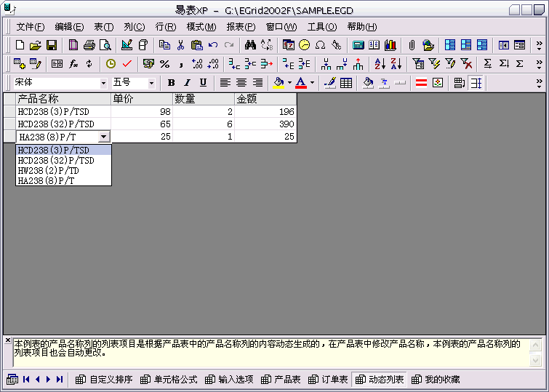Image resolution: width=549 pixels, height=392 pixels.
Task: Expand the formatting toolbar overflow chevron
Action: [x=540, y=83]
